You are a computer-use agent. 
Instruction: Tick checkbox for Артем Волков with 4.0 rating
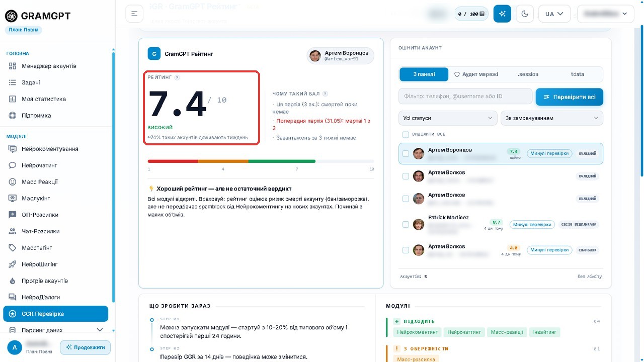click(x=406, y=250)
